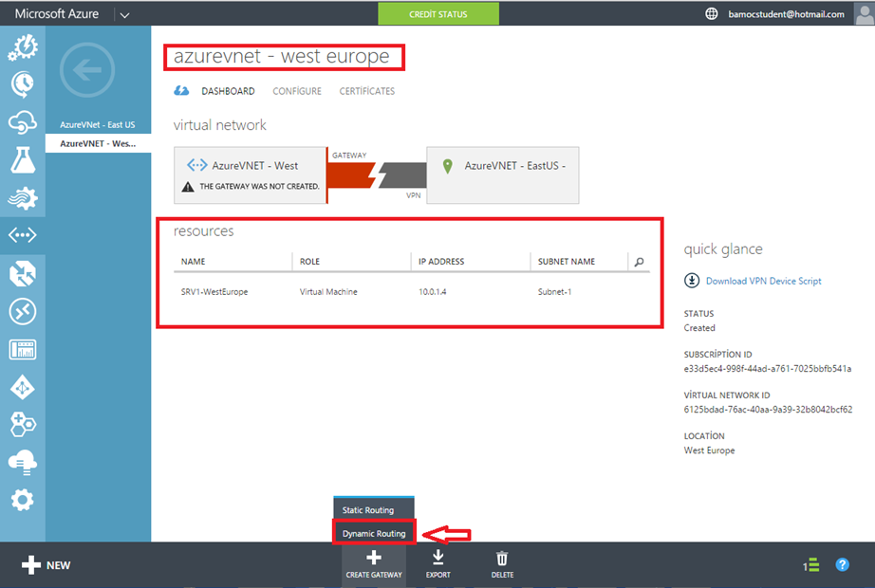The height and width of the screenshot is (588, 875).
Task: Choose Dynamic Routing from the gateway menu
Action: coord(374,533)
